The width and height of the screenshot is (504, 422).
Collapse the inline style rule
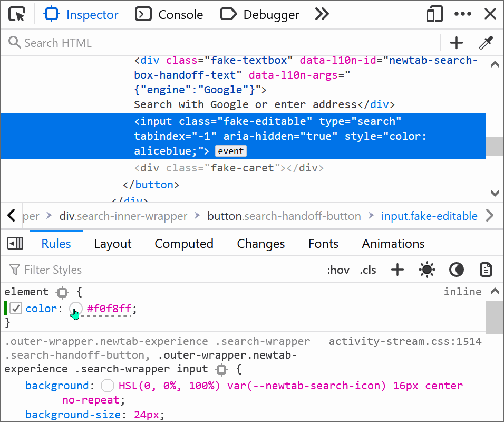(494, 291)
